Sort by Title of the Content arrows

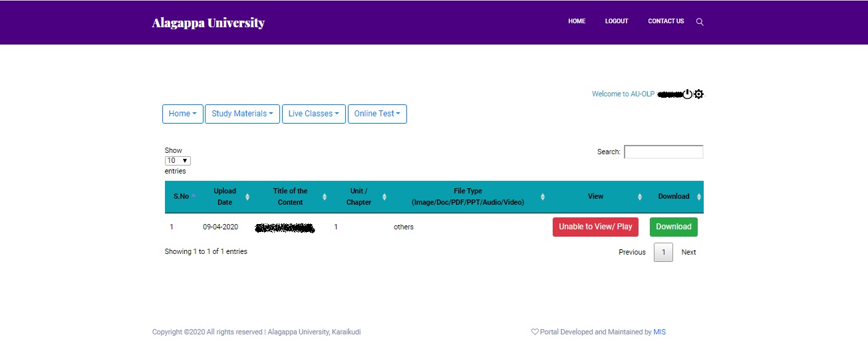pos(325,197)
